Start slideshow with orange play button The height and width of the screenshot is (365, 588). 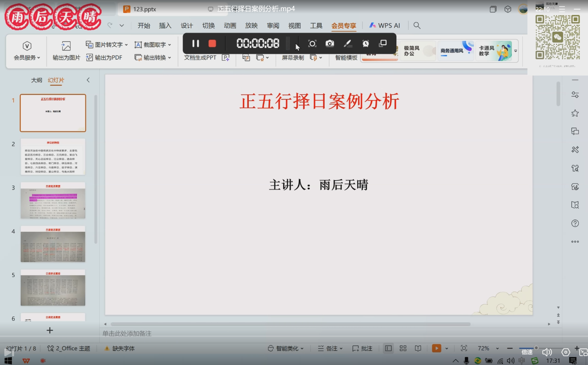[436, 348]
